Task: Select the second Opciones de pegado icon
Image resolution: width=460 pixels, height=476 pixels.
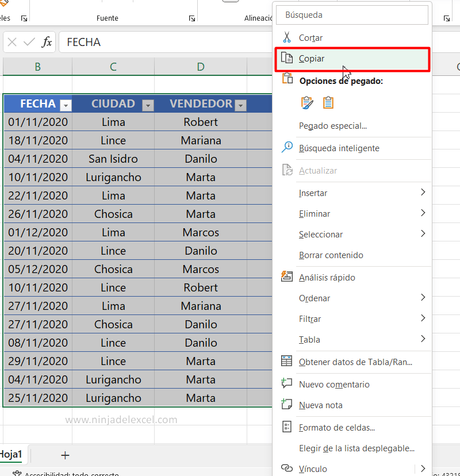Action: [328, 102]
